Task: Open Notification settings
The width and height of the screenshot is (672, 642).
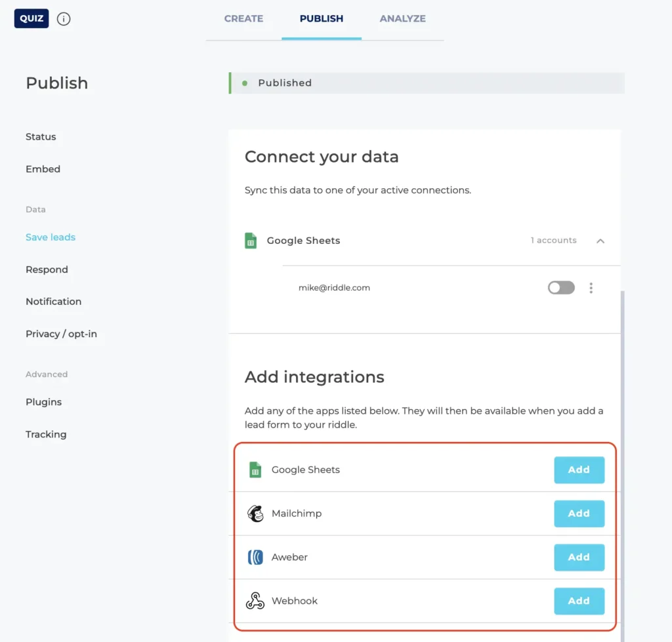Action: [x=54, y=302]
